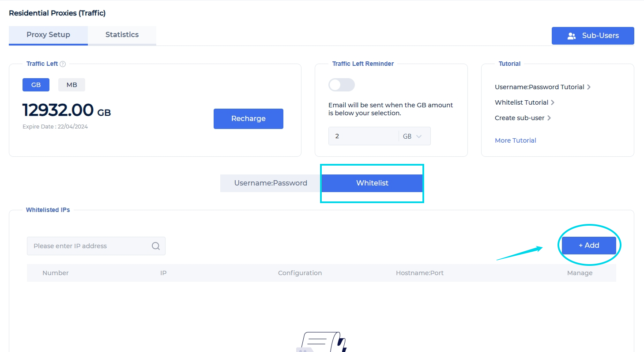
Task: Enable the Traffic Left Reminder toggle
Action: coord(341,85)
